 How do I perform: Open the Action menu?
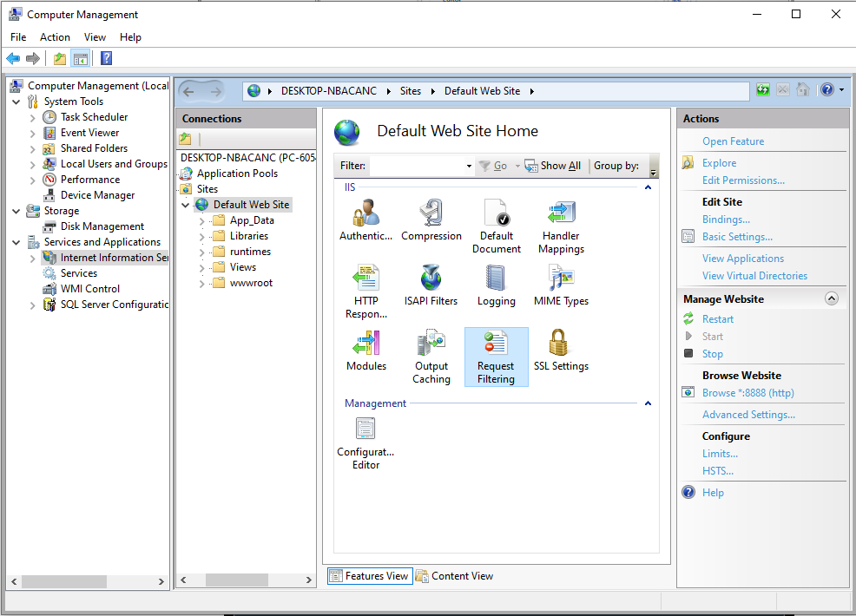56,37
